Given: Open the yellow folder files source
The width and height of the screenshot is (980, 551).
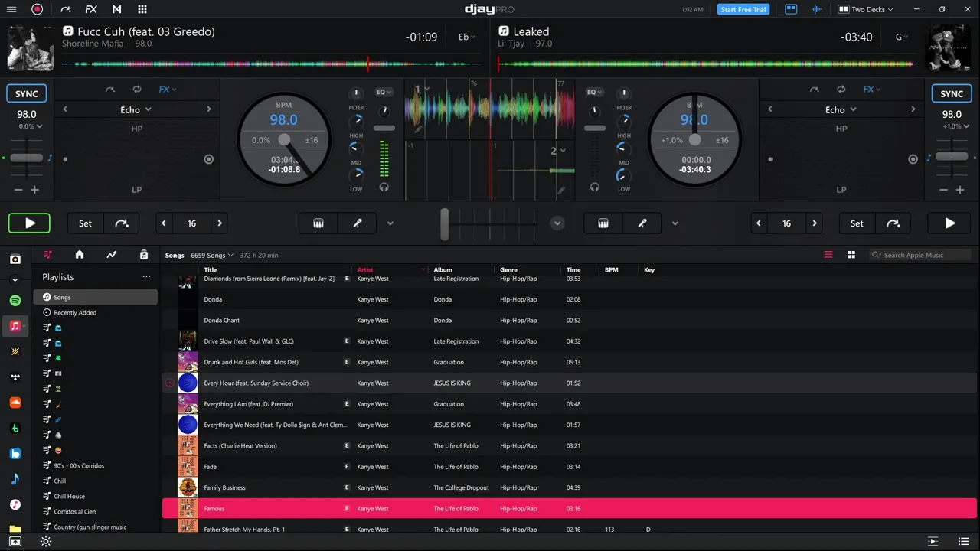Looking at the screenshot, I should [x=15, y=528].
